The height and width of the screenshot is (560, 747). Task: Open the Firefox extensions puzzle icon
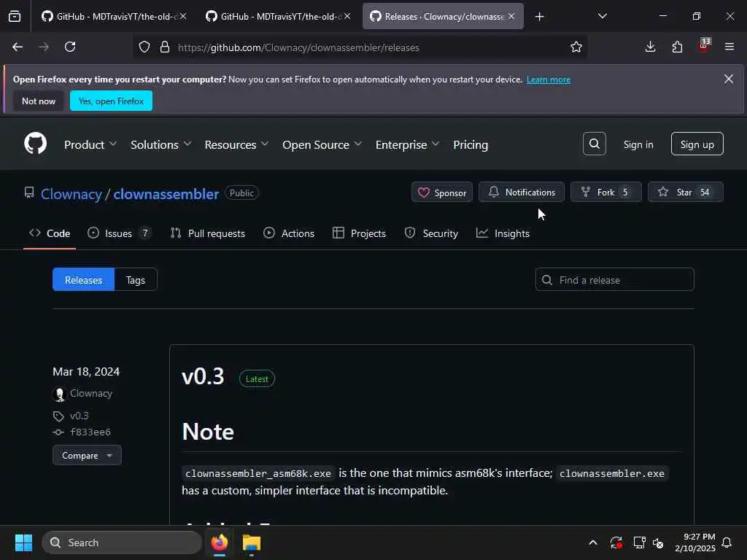pos(677,47)
